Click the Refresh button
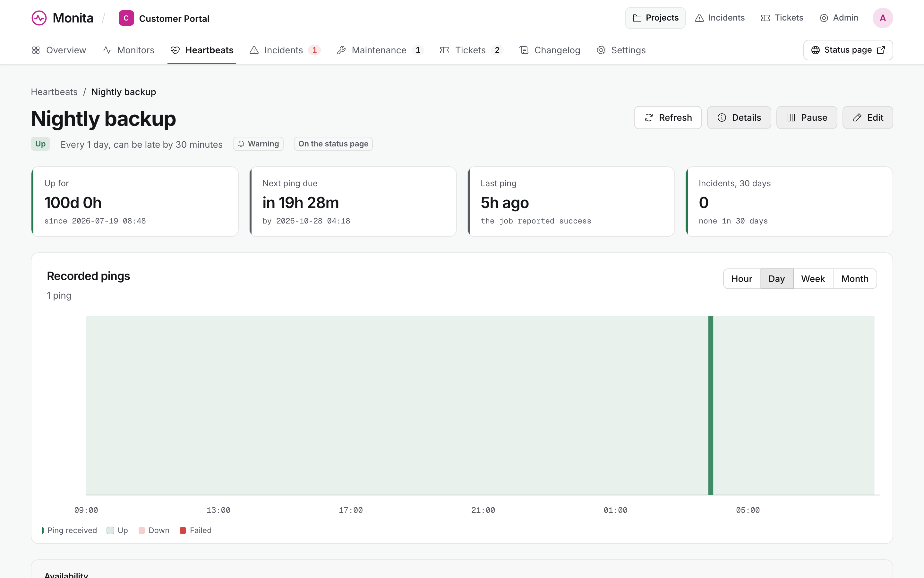This screenshot has width=924, height=578. (668, 118)
